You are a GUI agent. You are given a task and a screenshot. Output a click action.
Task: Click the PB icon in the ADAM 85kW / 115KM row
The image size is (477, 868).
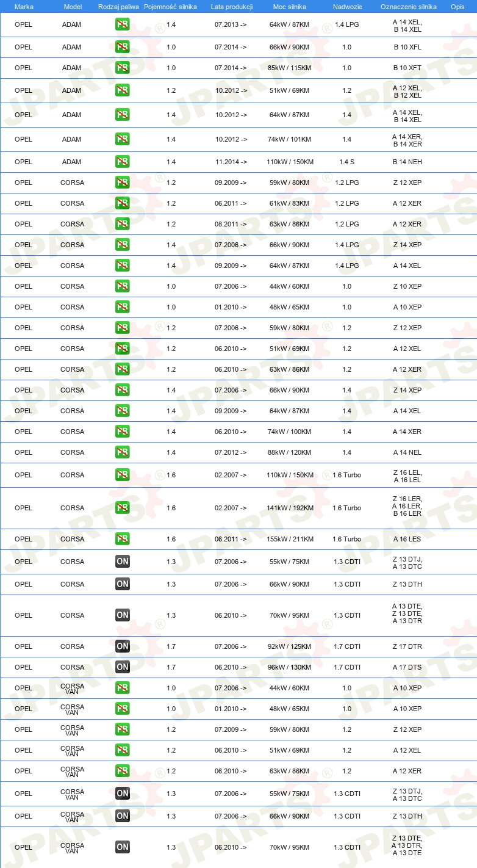(x=122, y=68)
